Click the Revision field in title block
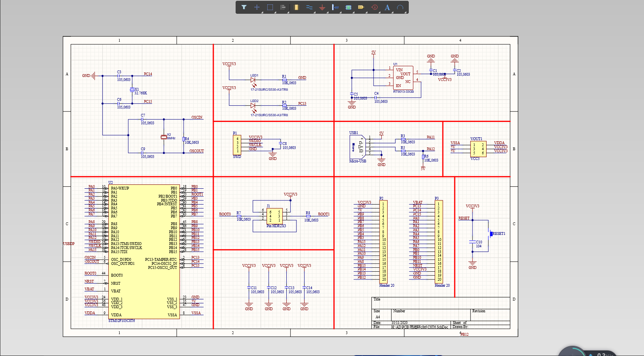Screen dimensions: 644x356 490,315
